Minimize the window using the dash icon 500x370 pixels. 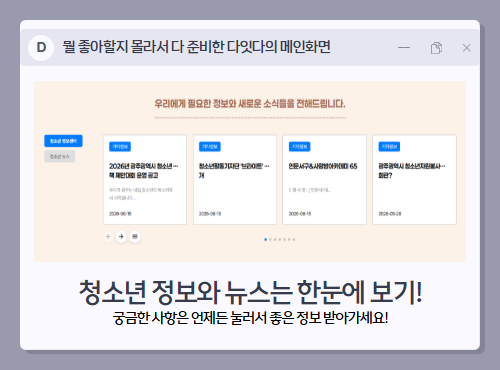[x=404, y=48]
